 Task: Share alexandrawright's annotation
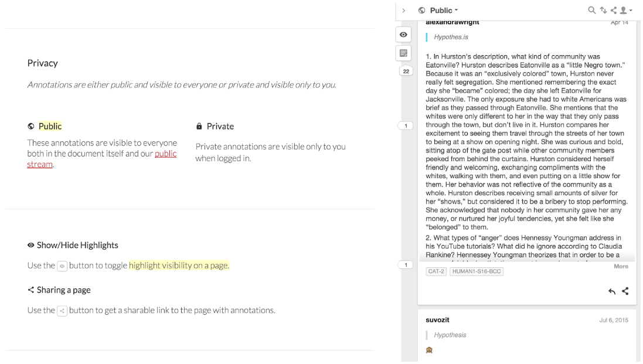(x=625, y=291)
